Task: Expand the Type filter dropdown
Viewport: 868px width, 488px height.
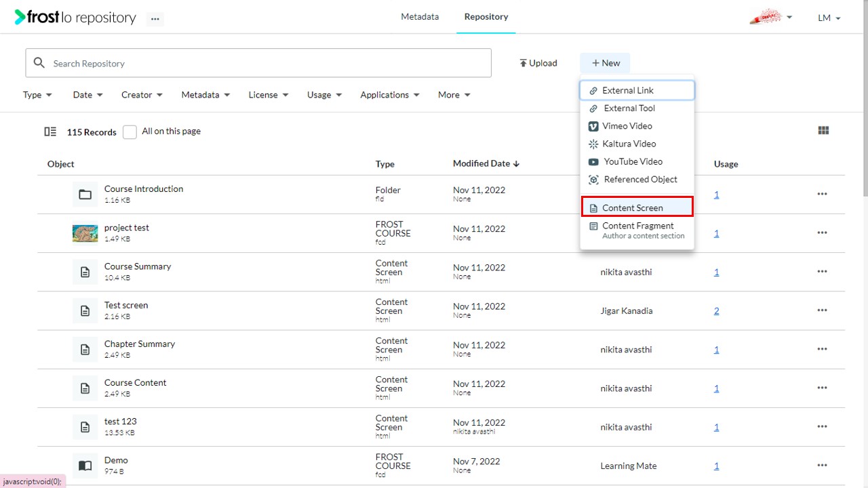Action: (x=37, y=95)
